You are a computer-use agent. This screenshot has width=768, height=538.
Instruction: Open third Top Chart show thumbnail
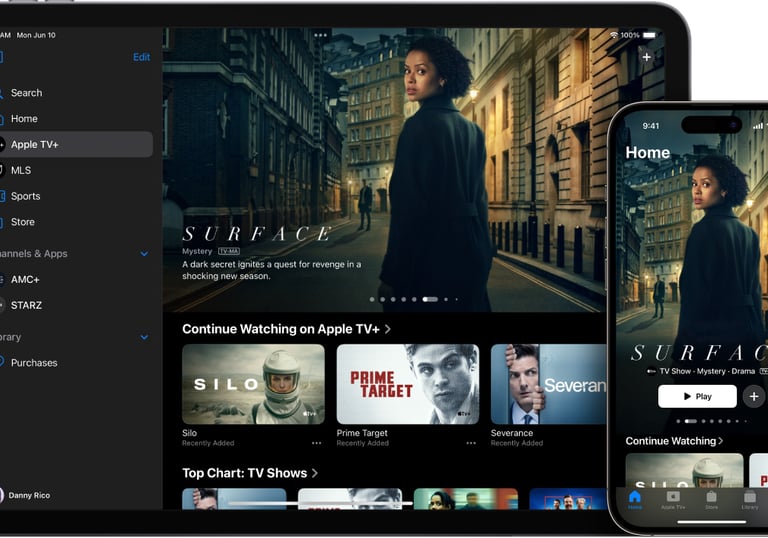[x=466, y=499]
